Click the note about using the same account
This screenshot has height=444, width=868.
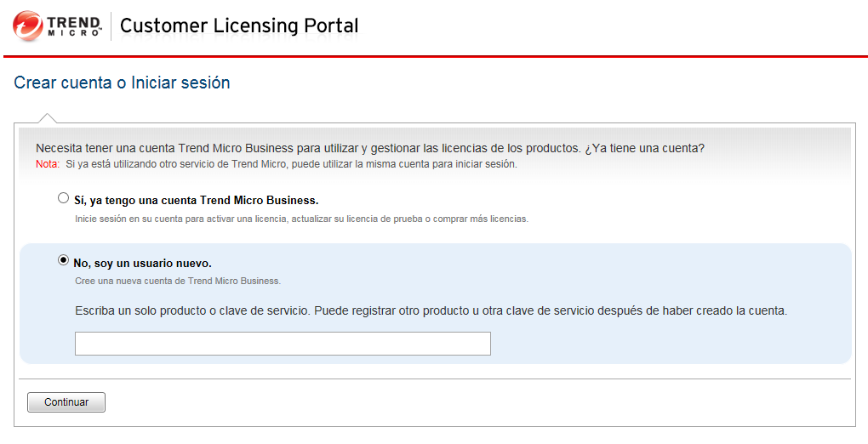(x=291, y=164)
